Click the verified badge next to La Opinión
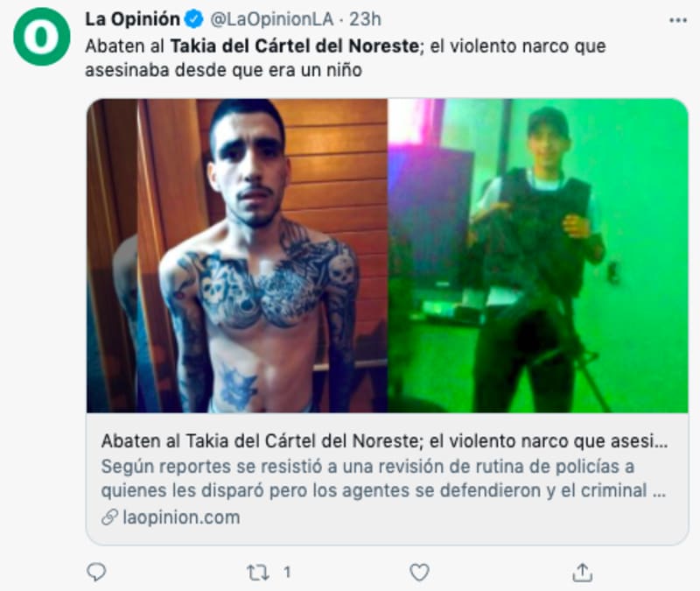Screen dimensions: 700x591 click(x=193, y=19)
